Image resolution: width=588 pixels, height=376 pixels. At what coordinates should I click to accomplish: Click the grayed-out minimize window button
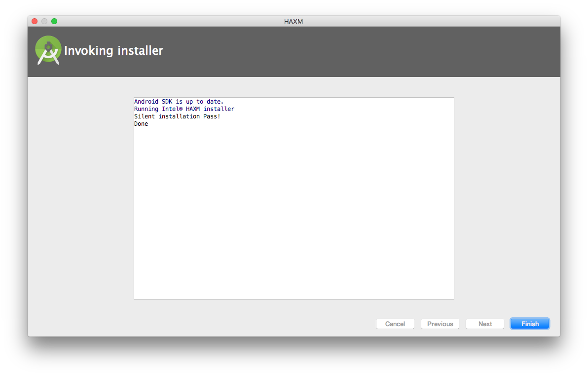pyautogui.click(x=44, y=21)
